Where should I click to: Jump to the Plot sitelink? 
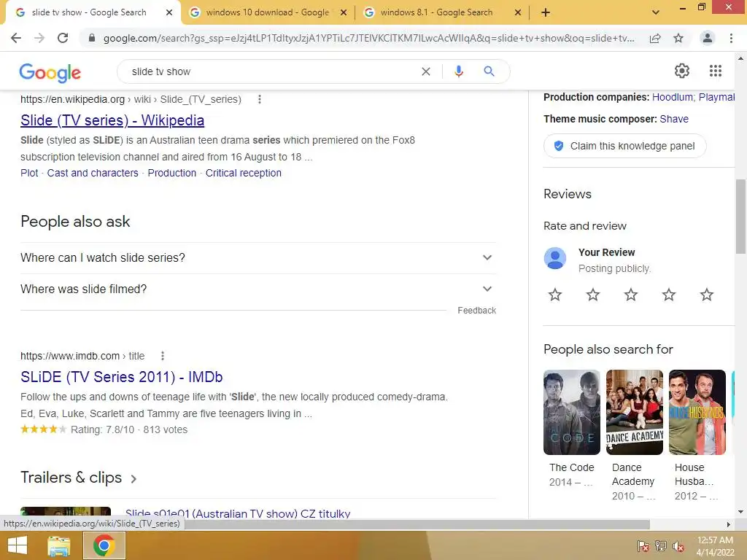(29, 173)
